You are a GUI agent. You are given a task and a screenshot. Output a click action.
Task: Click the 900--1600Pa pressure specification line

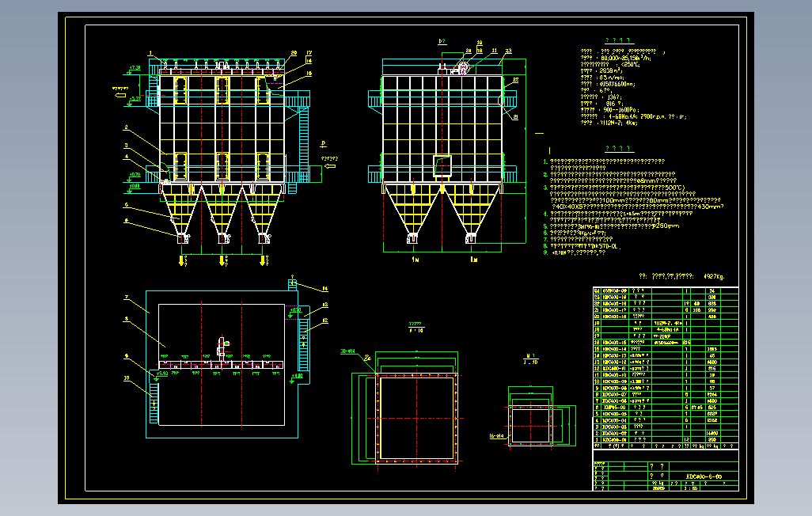coord(610,110)
